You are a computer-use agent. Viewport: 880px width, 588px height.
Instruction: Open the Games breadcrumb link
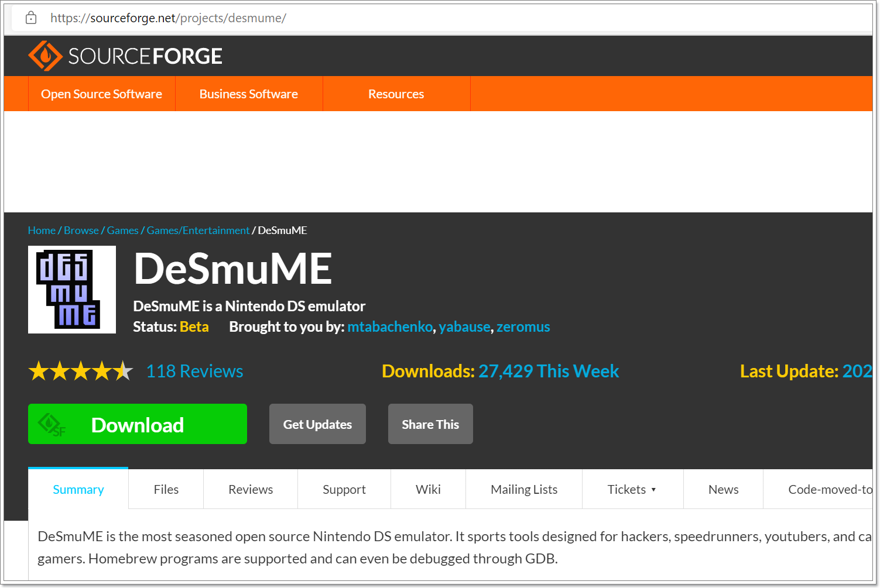122,231
